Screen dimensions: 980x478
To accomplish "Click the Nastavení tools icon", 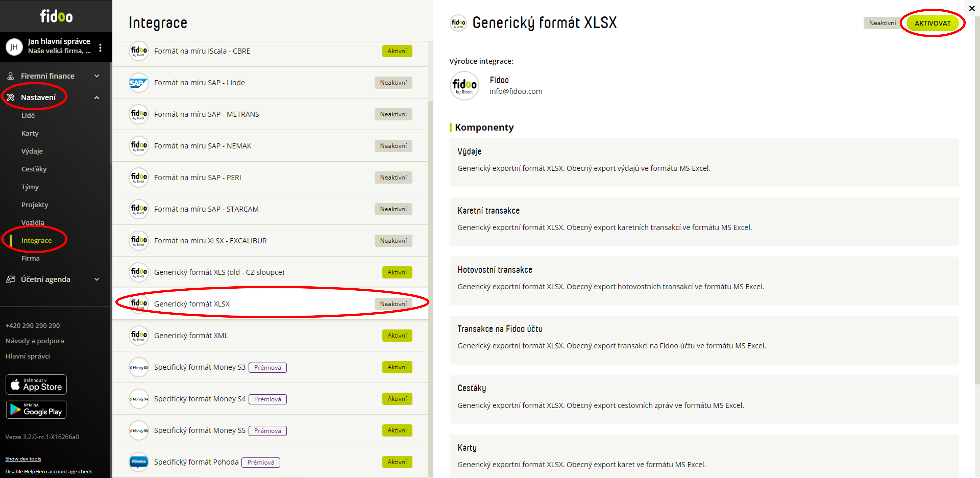I will click(11, 97).
